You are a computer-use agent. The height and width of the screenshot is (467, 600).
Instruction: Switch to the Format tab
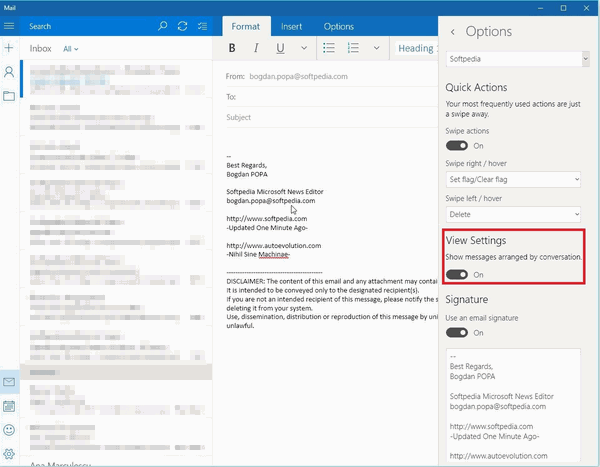(246, 26)
